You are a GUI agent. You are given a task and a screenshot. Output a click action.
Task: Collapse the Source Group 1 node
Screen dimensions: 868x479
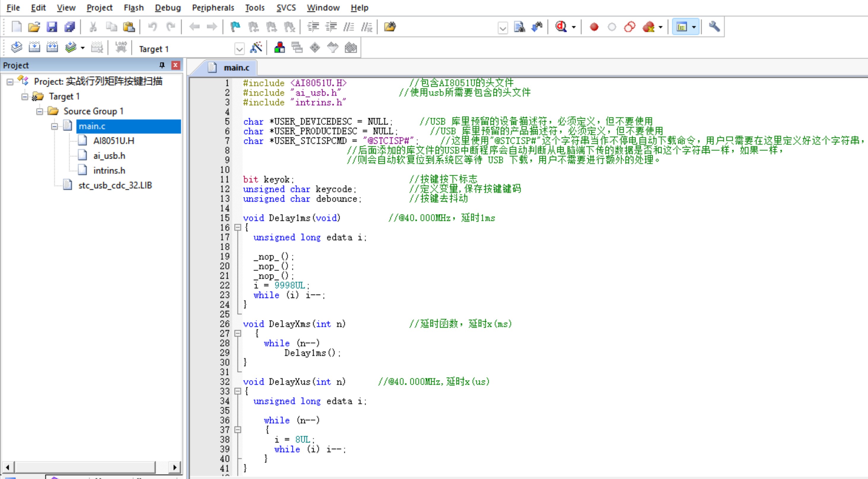pyautogui.click(x=39, y=111)
